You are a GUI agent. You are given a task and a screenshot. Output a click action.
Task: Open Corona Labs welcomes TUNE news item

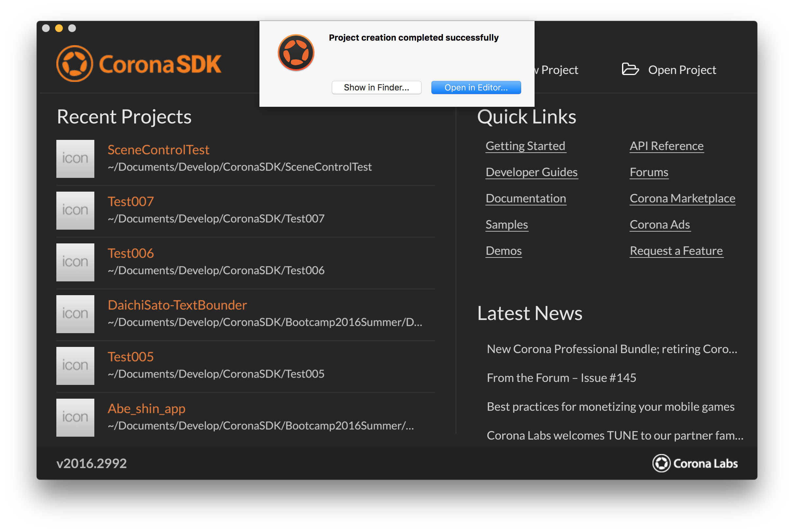point(615,435)
